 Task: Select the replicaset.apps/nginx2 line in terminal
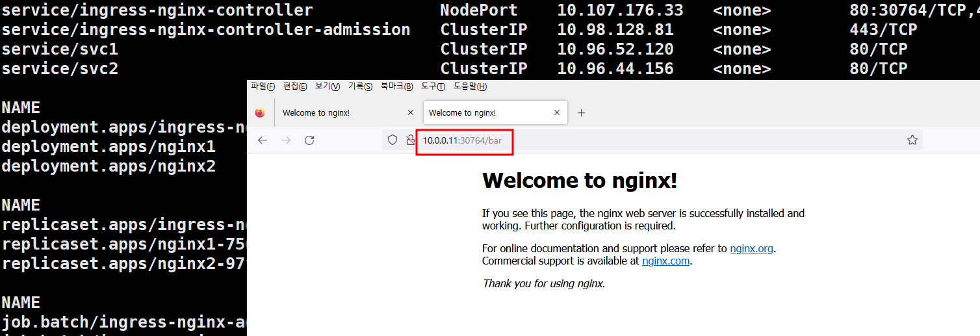(124, 264)
